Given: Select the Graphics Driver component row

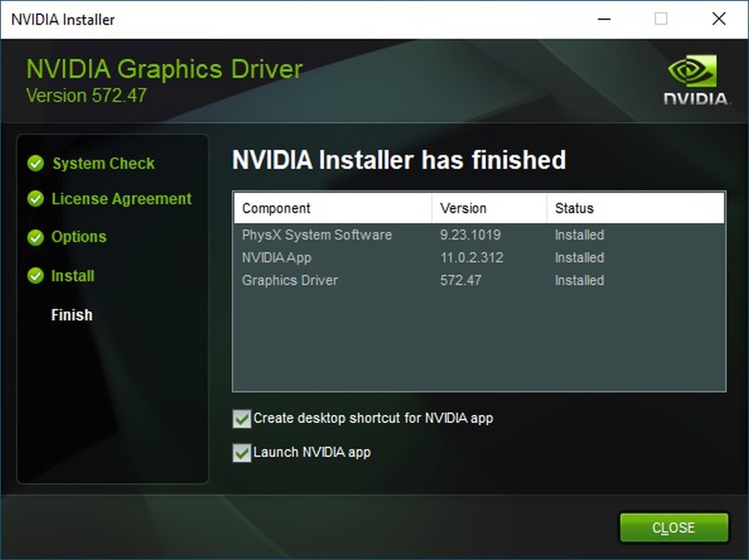Looking at the screenshot, I should (x=479, y=280).
